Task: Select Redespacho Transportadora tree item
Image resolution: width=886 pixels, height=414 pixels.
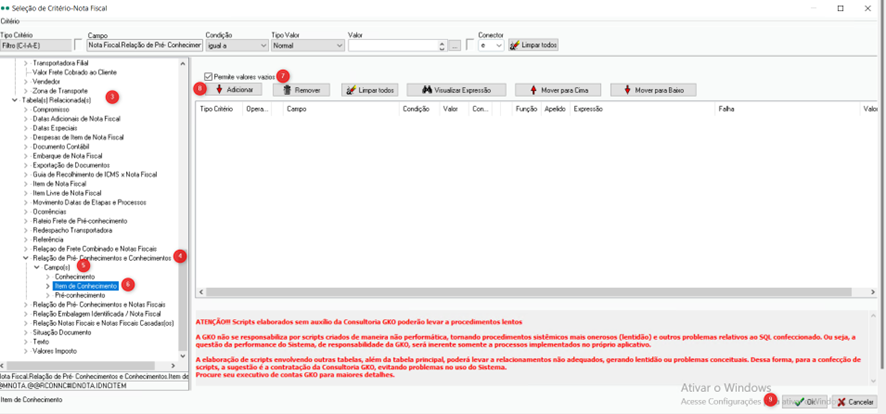Action: 72,230
